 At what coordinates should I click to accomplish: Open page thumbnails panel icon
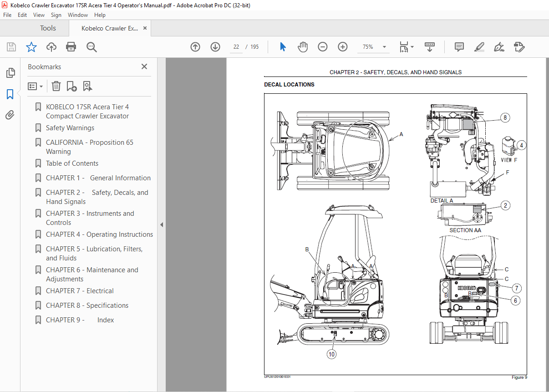tap(10, 73)
